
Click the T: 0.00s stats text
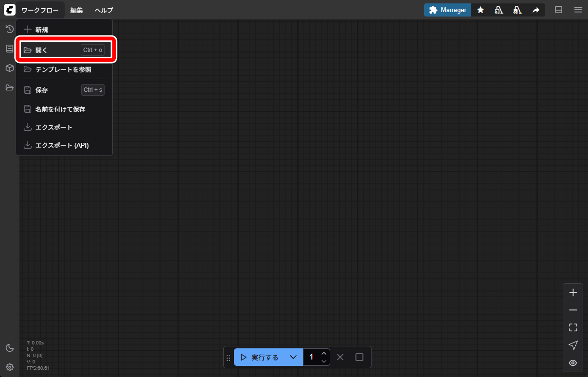coord(35,343)
